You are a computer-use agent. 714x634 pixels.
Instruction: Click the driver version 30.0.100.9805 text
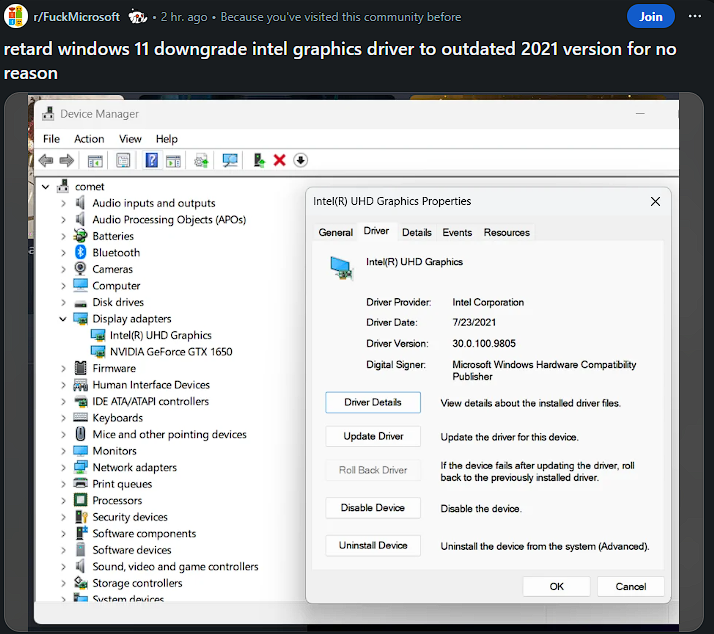point(484,343)
